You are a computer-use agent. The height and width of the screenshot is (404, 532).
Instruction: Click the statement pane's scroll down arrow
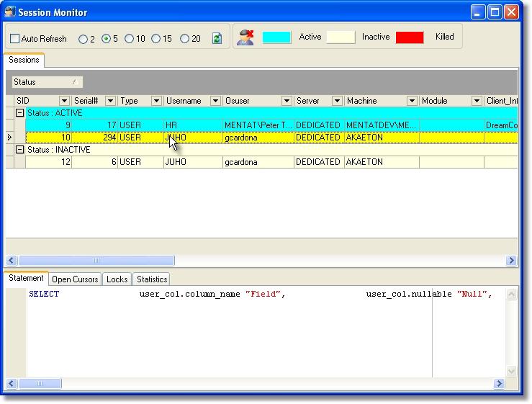click(511, 372)
